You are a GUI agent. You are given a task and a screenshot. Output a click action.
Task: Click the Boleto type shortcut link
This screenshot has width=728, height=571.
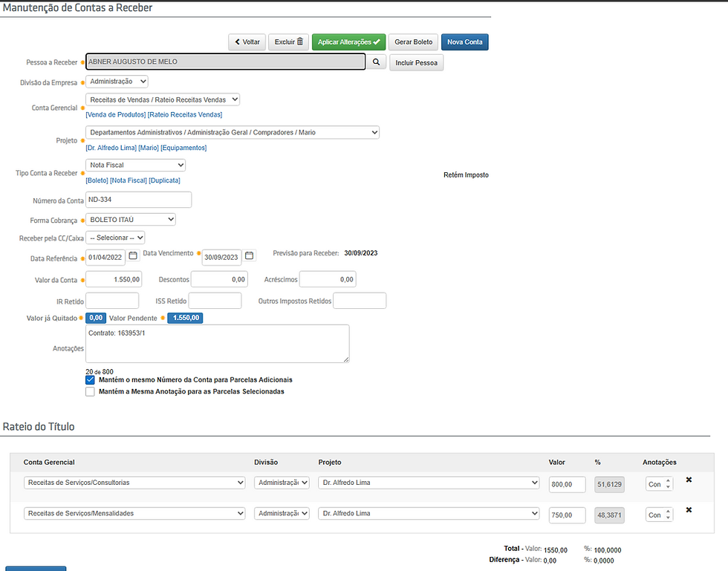click(x=97, y=180)
